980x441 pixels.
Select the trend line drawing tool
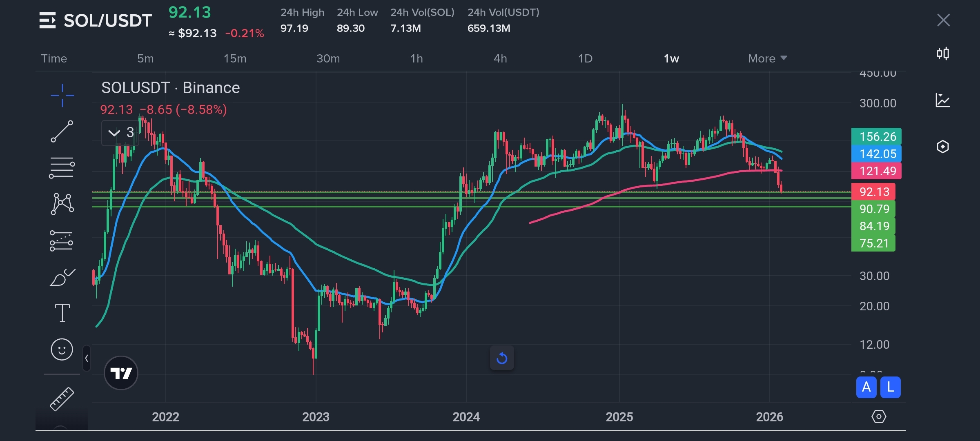coord(62,131)
